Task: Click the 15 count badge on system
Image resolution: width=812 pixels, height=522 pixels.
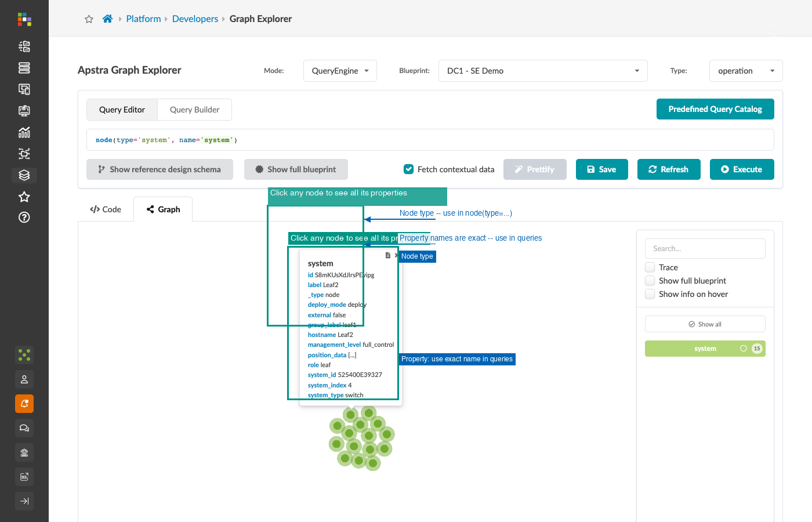Action: (757, 349)
